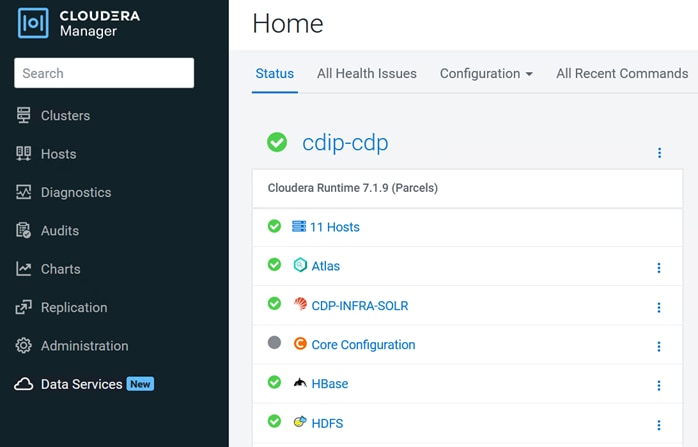Click the New badge beside Data Services
Viewport: 698px width, 447px height.
pos(140,384)
